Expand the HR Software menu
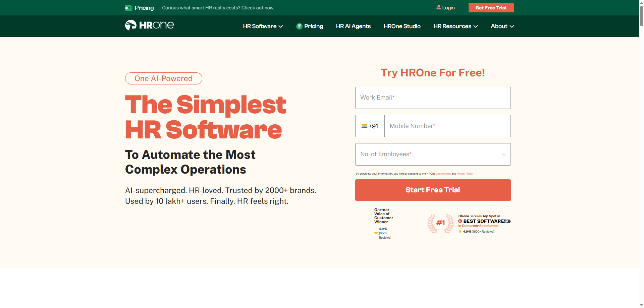 tap(263, 26)
